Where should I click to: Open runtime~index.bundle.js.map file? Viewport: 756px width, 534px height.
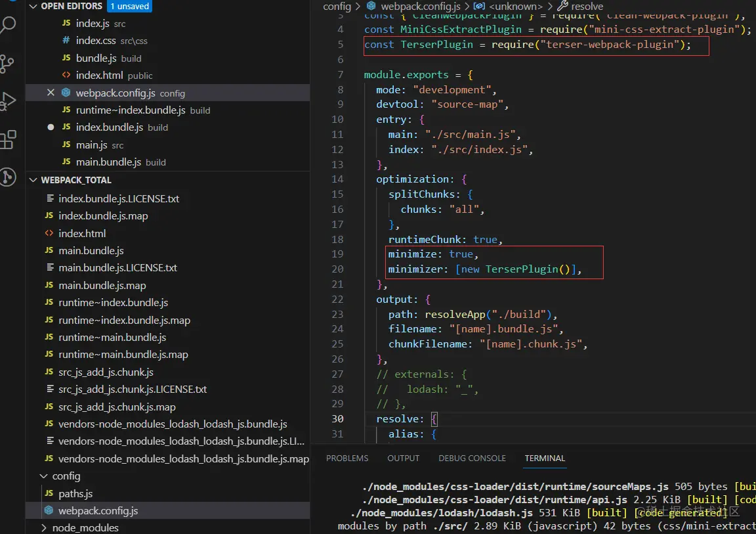[168, 320]
